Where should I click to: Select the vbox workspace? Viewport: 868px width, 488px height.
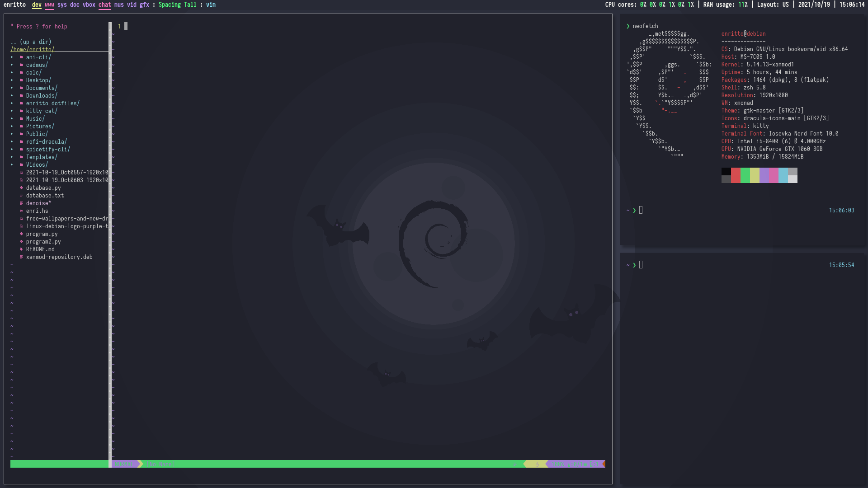(89, 5)
